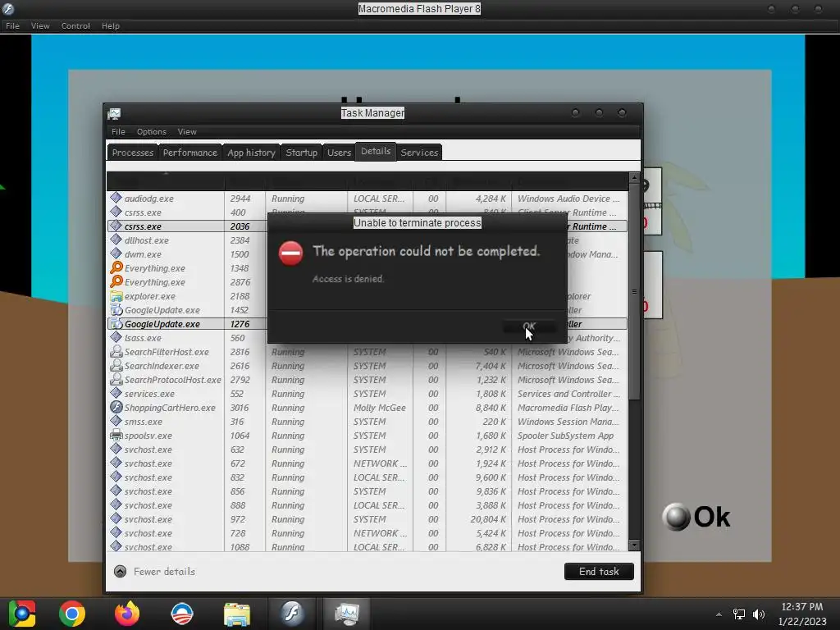840x630 pixels.
Task: Open the Startup tab
Action: click(302, 153)
